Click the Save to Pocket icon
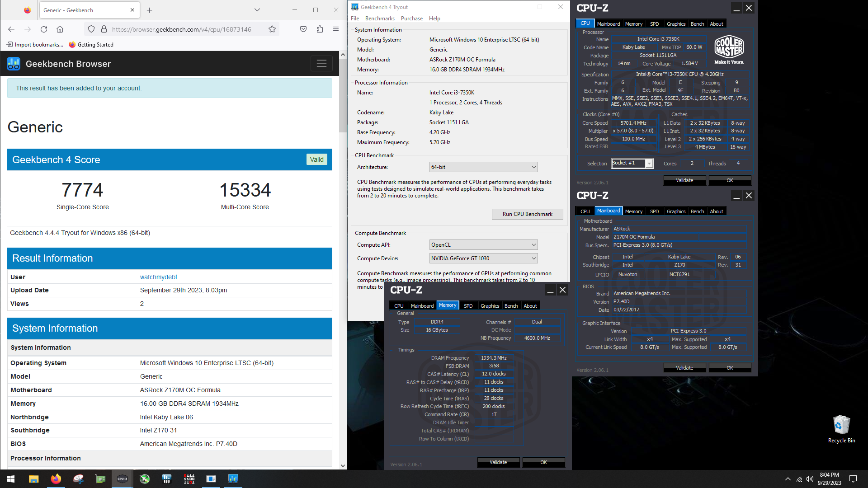The image size is (868, 488). point(303,29)
